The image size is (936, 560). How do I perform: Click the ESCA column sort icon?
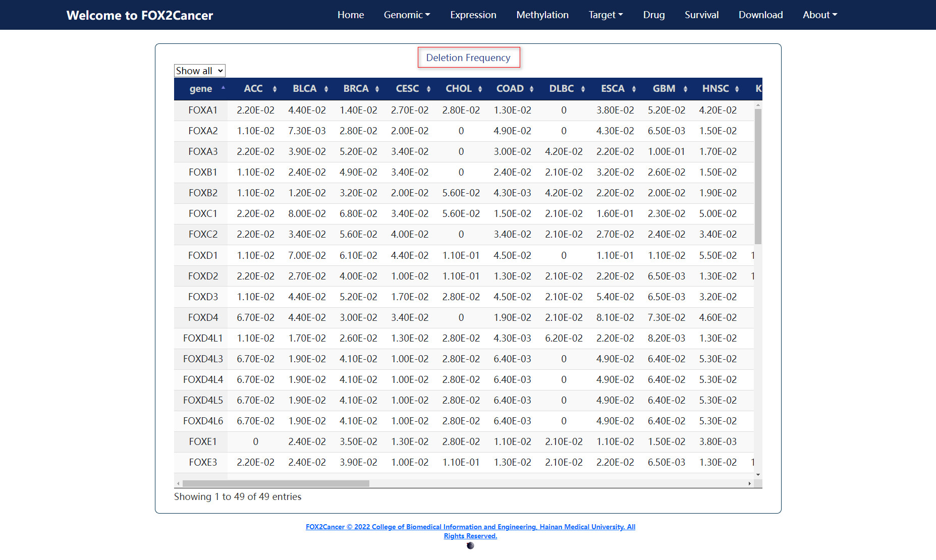coord(634,89)
